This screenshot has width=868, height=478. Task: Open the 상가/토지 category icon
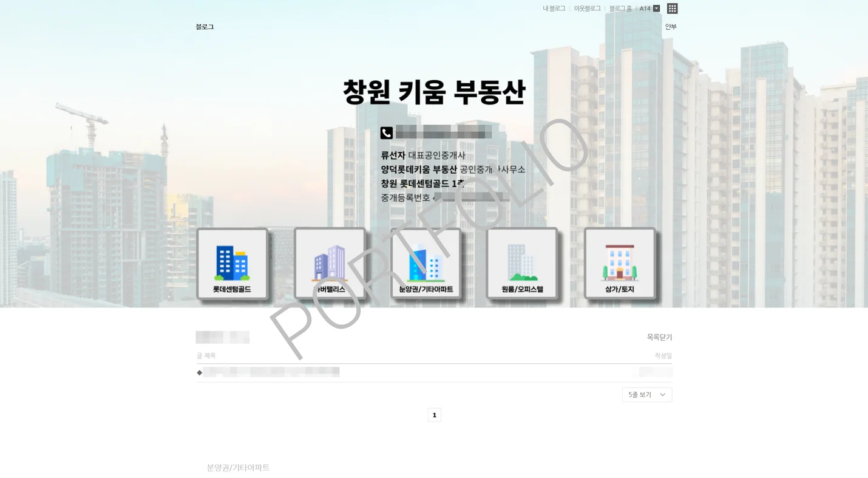point(619,263)
